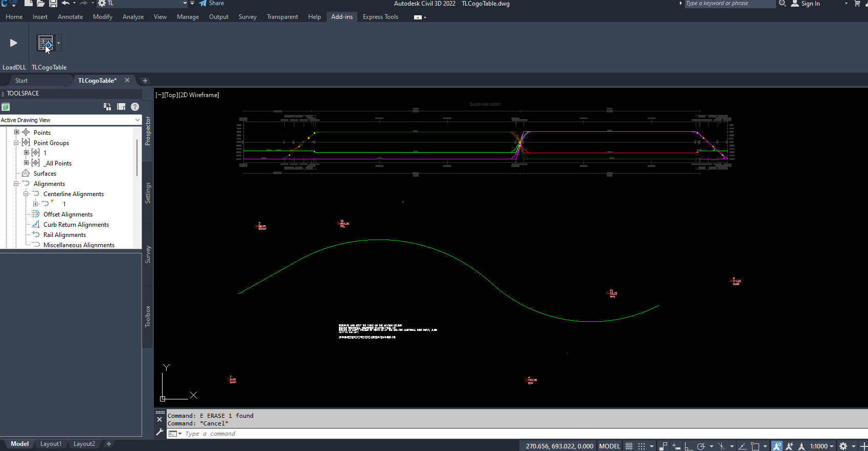The height and width of the screenshot is (451, 868).
Task: Open the workspace switching gear icon
Action: click(843, 446)
